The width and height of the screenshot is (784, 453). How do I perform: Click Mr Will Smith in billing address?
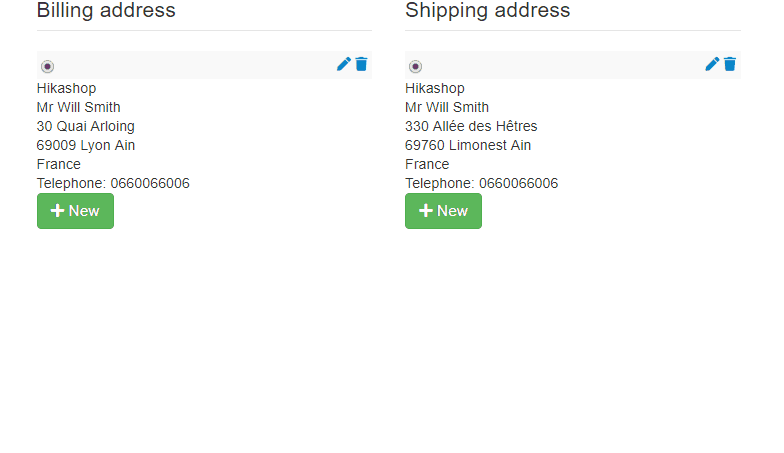78,108
